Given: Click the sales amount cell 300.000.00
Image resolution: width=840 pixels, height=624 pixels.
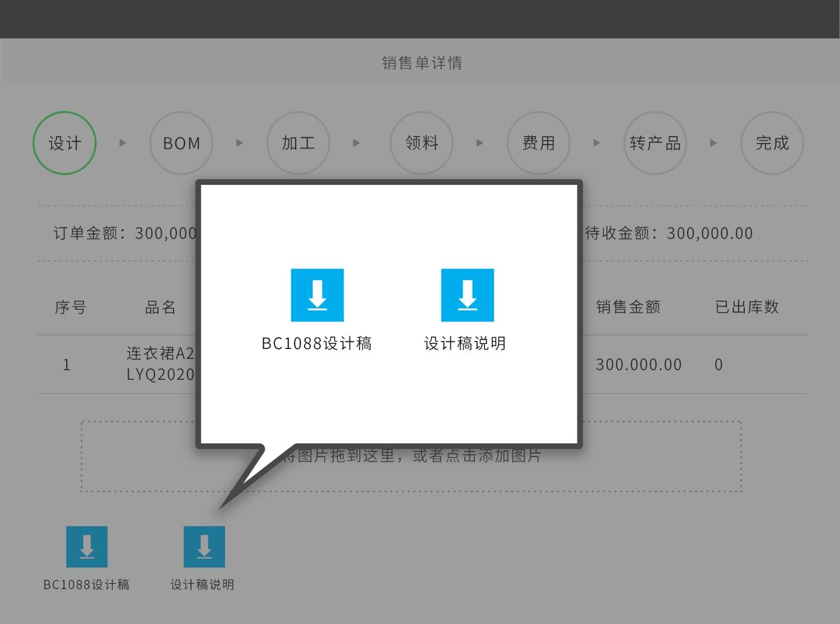Looking at the screenshot, I should tap(638, 365).
